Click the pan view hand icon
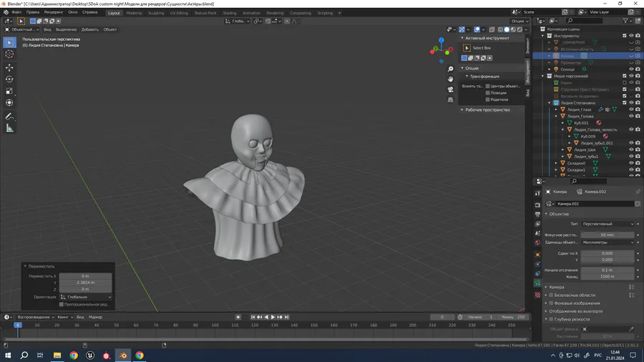Viewport: 644px width, 362px height. click(451, 79)
